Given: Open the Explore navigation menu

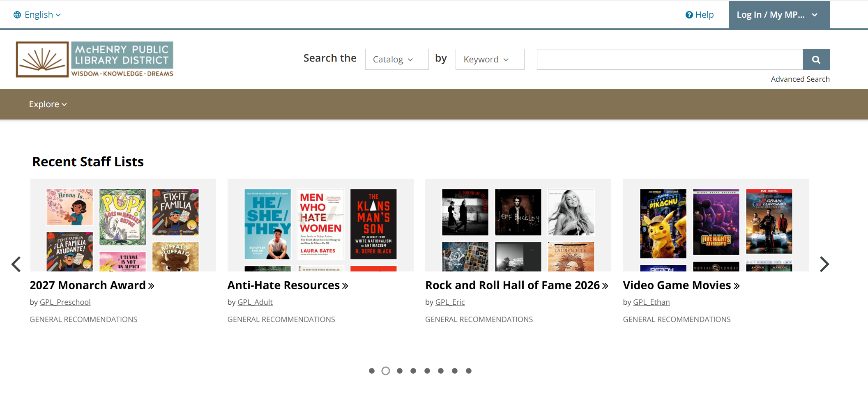Looking at the screenshot, I should [x=48, y=104].
